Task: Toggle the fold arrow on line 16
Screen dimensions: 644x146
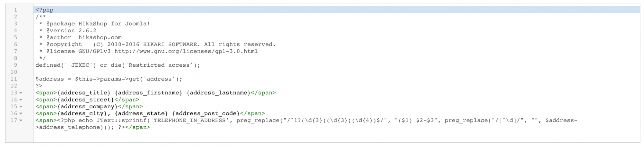Action: tap(21, 114)
